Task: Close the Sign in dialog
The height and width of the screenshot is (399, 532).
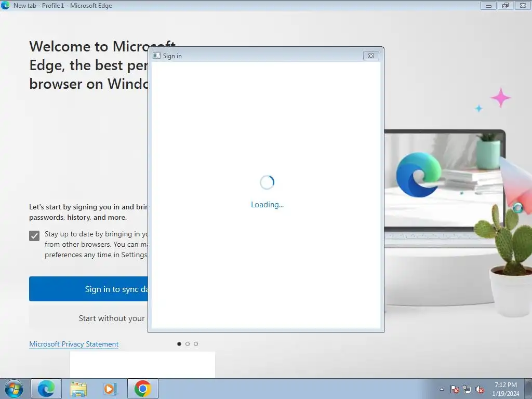Action: 371,56
